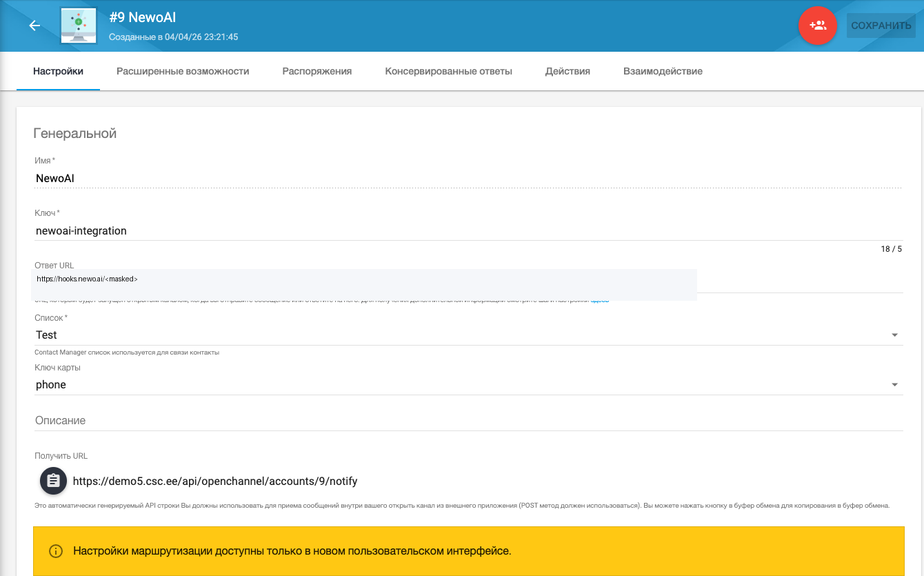Viewport: 924px width, 576px height.
Task: Click the Ответ URL input field
Action: (468, 281)
